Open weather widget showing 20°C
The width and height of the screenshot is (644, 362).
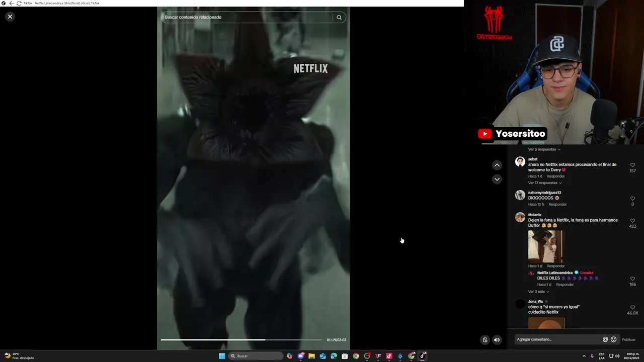click(x=19, y=356)
